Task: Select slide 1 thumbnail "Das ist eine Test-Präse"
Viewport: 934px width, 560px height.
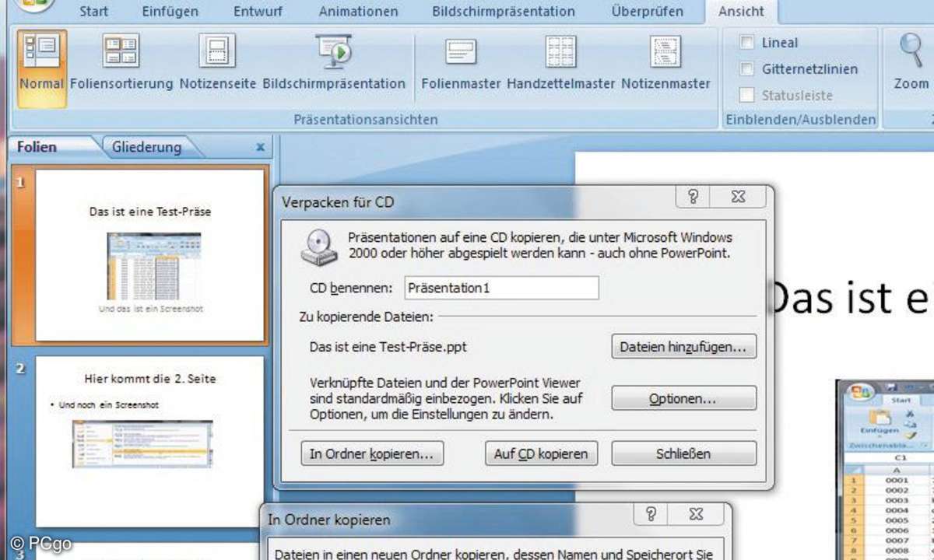Action: (x=150, y=254)
